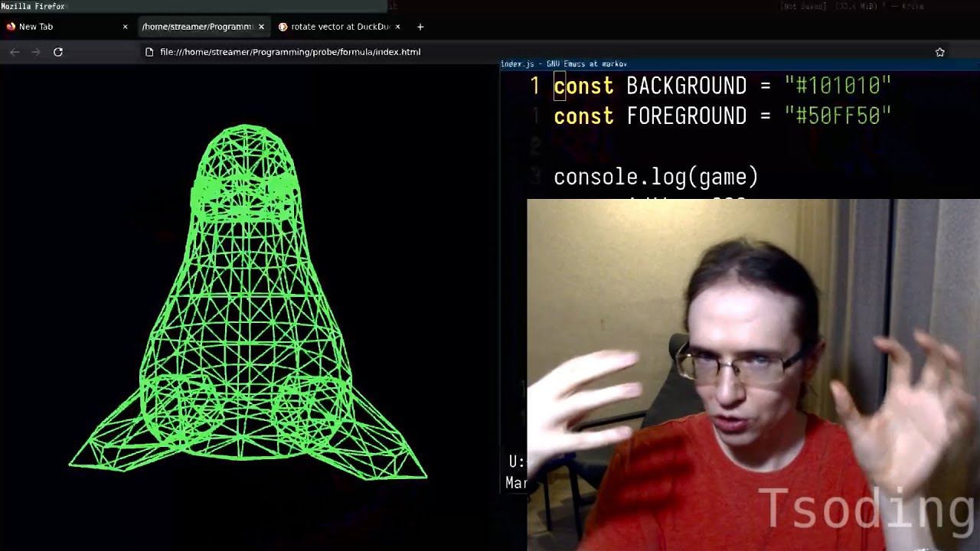Click the Emacs modeline showing index.js

(x=518, y=64)
